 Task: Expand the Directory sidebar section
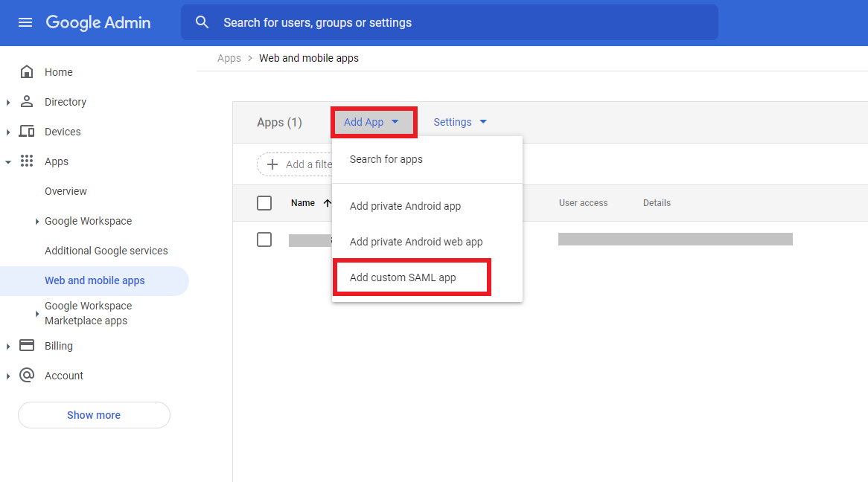coord(7,102)
